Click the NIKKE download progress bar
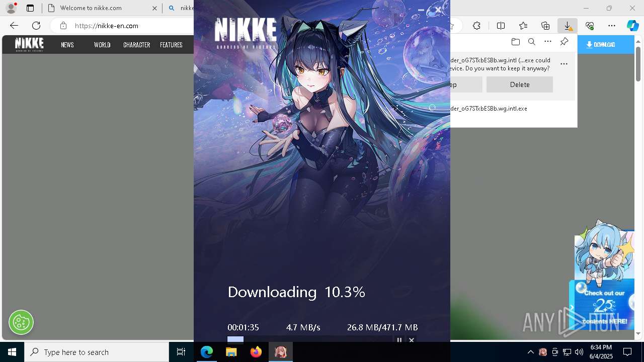Screen dimensions: 644x362 [x=309, y=339]
